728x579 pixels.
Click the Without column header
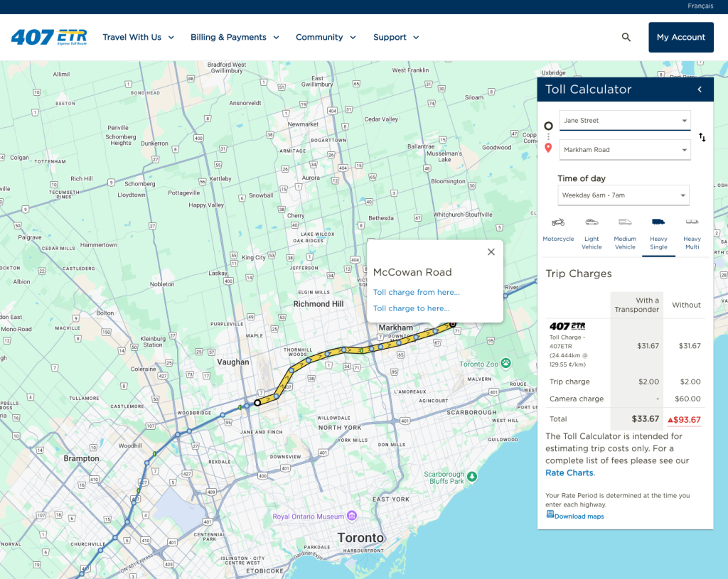[x=686, y=305]
